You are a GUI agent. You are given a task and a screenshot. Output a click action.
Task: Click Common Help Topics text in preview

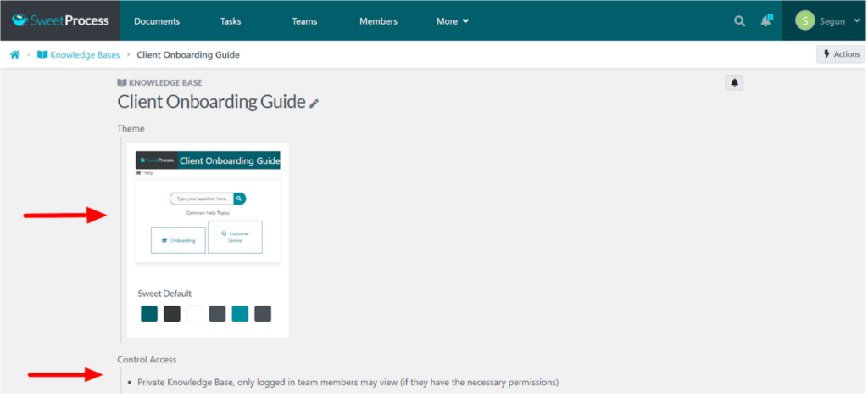click(x=208, y=213)
